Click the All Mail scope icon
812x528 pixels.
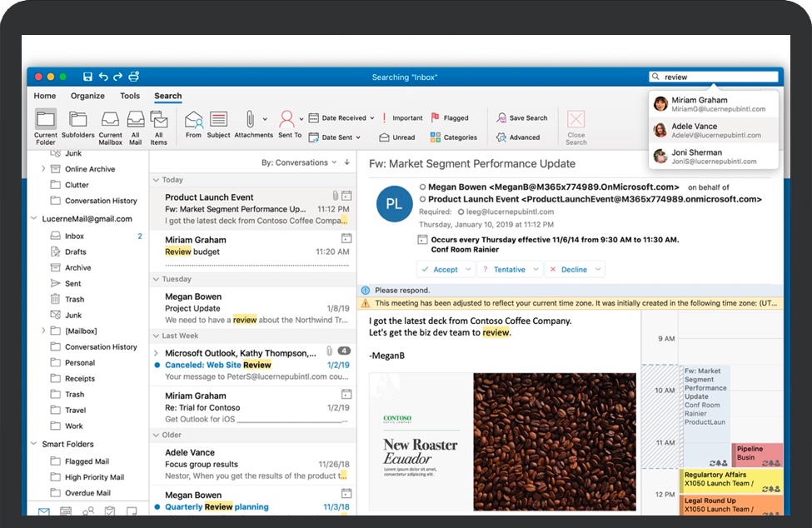(x=135, y=120)
